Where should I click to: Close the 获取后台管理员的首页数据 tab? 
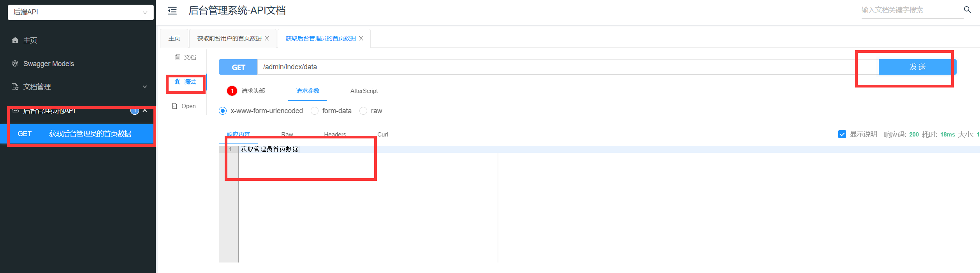pyautogui.click(x=361, y=38)
